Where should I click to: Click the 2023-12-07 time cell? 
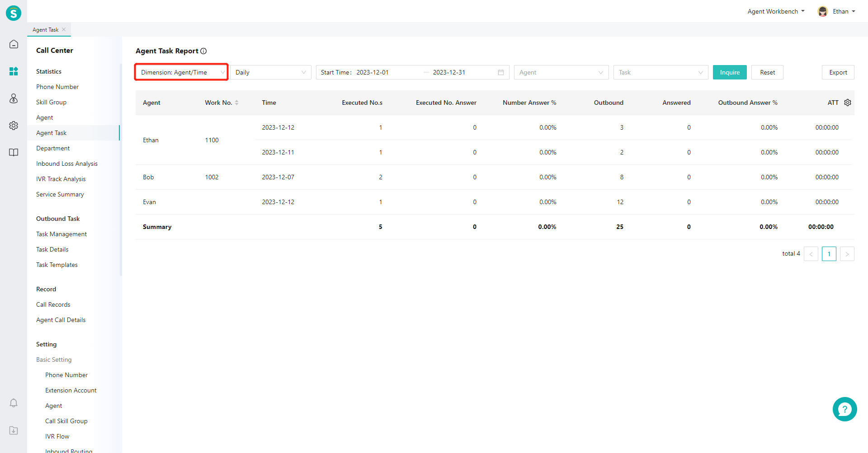tap(278, 177)
